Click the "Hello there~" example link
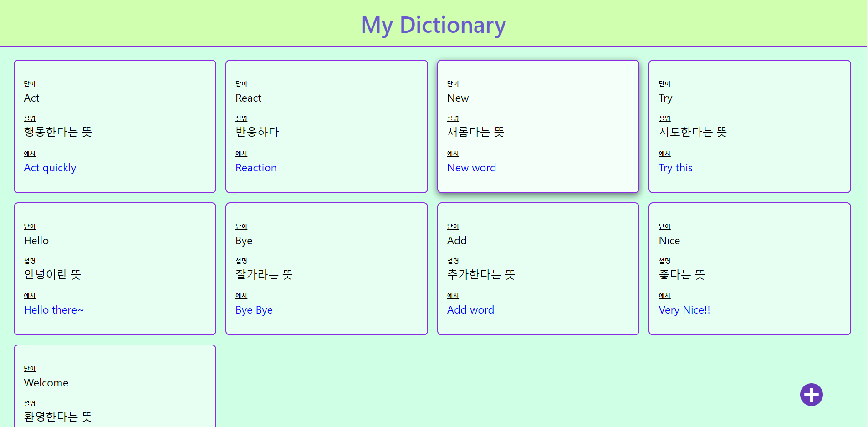This screenshot has height=427, width=868. click(x=53, y=309)
